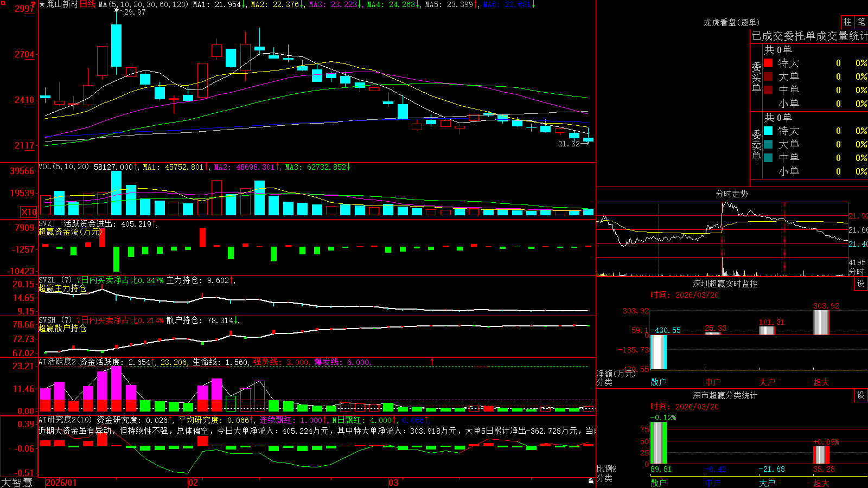The width and height of the screenshot is (868, 488).
Task: Click the 大户 101.31 bar in 深圳超赢实时监控
Action: click(767, 330)
